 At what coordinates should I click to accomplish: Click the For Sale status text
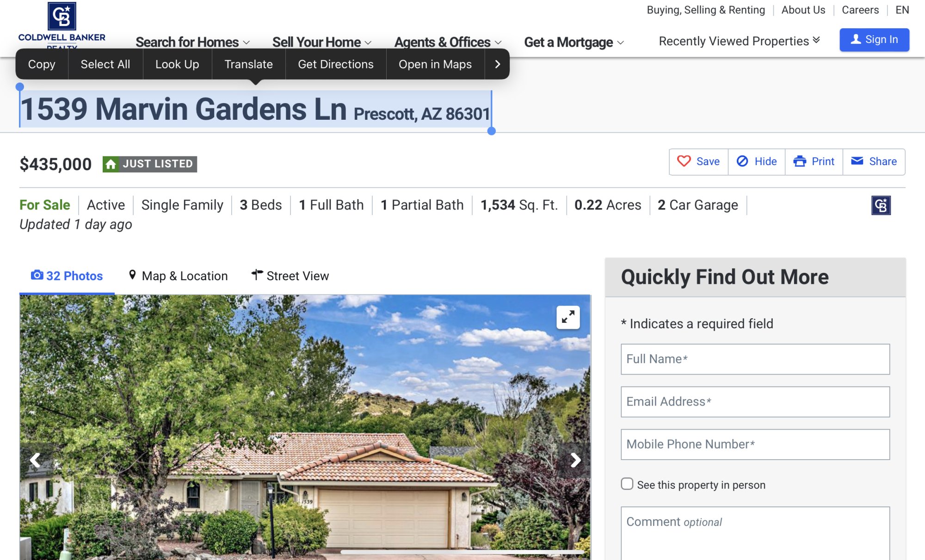pyautogui.click(x=45, y=205)
